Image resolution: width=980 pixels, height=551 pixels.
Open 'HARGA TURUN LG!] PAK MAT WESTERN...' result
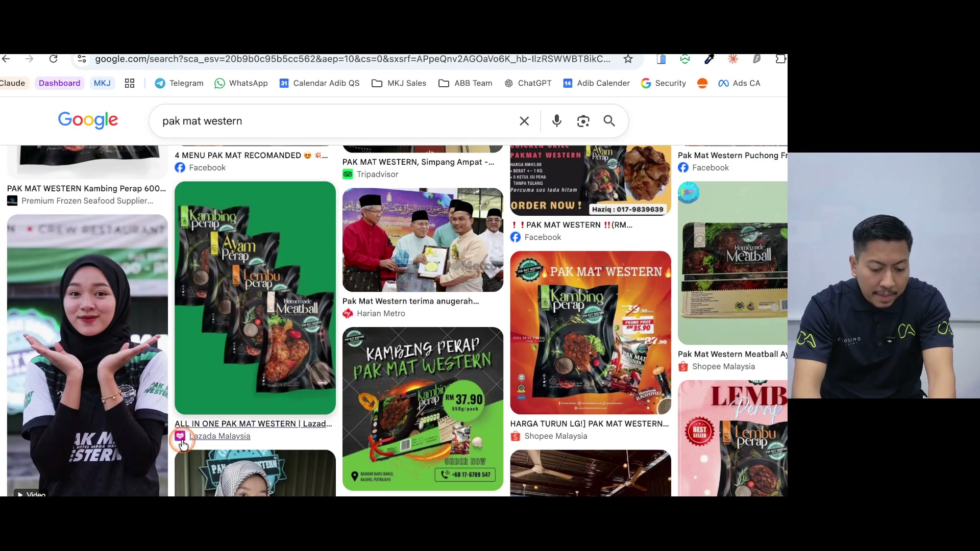point(590,423)
